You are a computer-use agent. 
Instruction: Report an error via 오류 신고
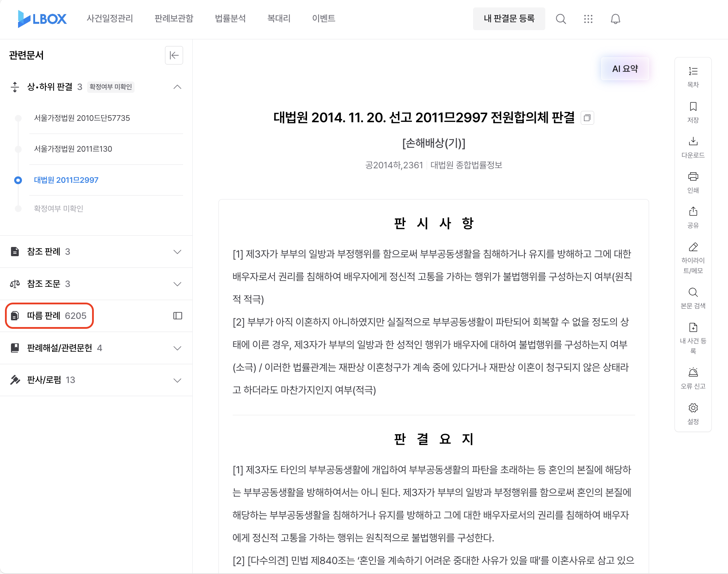pyautogui.click(x=693, y=378)
